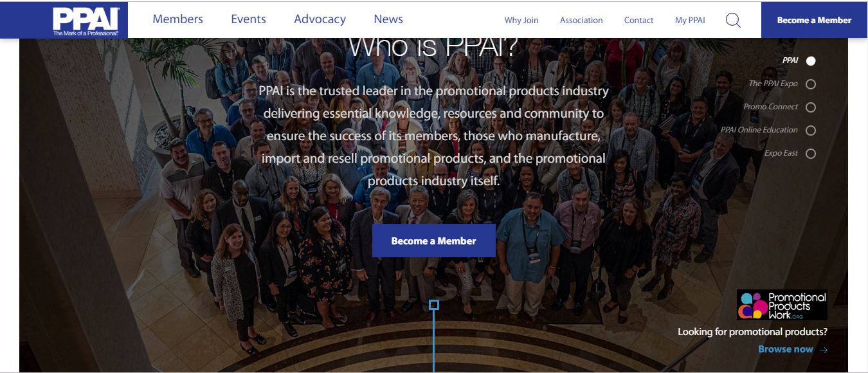Click the arrow beside Browse now

pos(824,350)
